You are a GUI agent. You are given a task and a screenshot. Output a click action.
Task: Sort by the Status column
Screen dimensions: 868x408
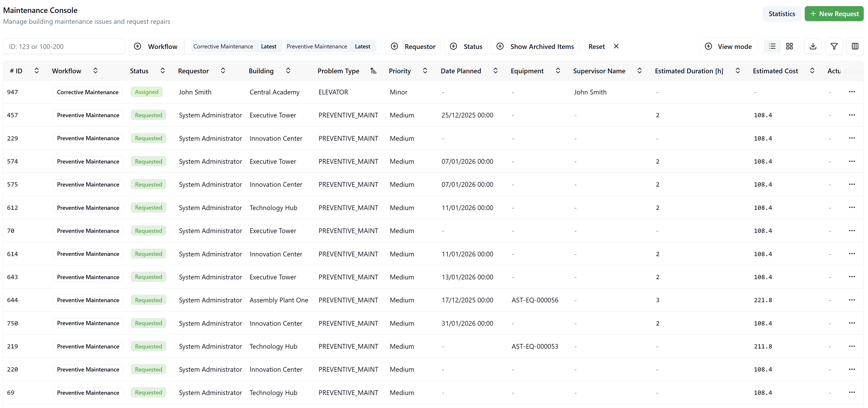pyautogui.click(x=162, y=71)
